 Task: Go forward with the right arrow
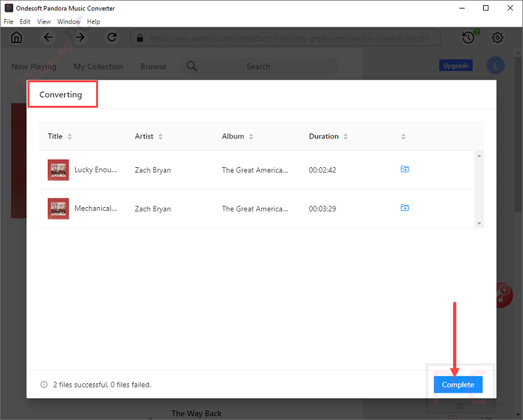(80, 37)
